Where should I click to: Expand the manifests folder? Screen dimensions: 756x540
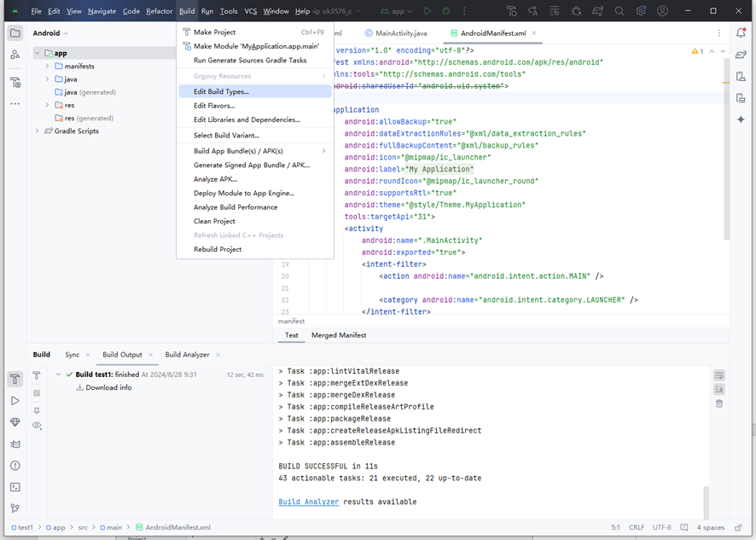coord(47,66)
